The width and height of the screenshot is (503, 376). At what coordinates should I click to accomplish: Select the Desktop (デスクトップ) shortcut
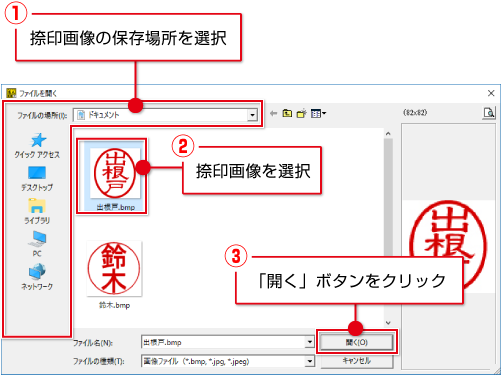pos(37,178)
